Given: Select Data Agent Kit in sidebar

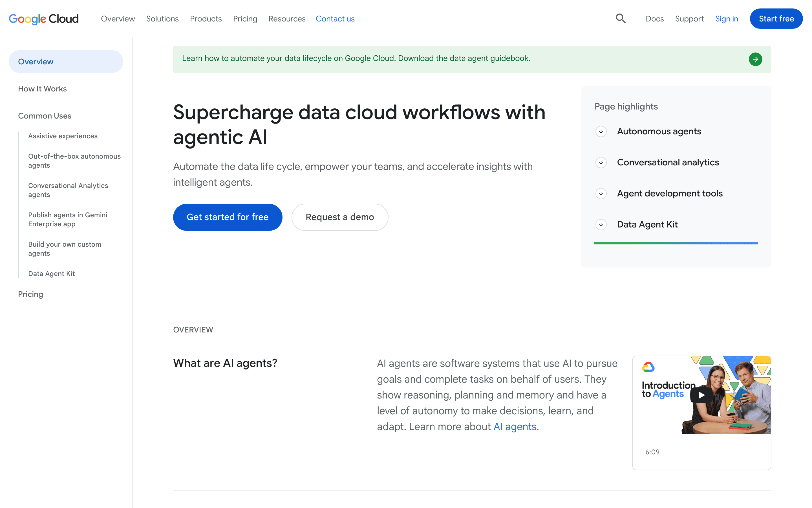Looking at the screenshot, I should tap(51, 273).
